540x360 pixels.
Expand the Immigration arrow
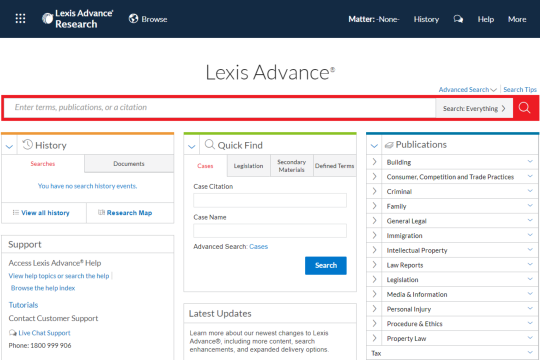(x=374, y=235)
